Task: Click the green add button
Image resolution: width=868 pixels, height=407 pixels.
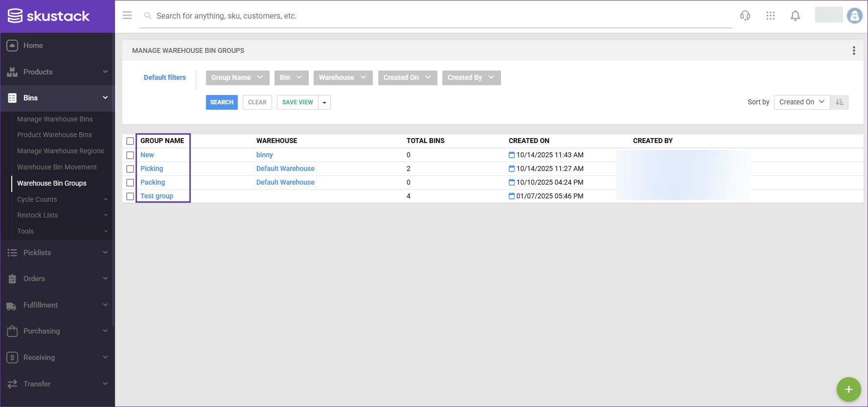Action: point(848,389)
